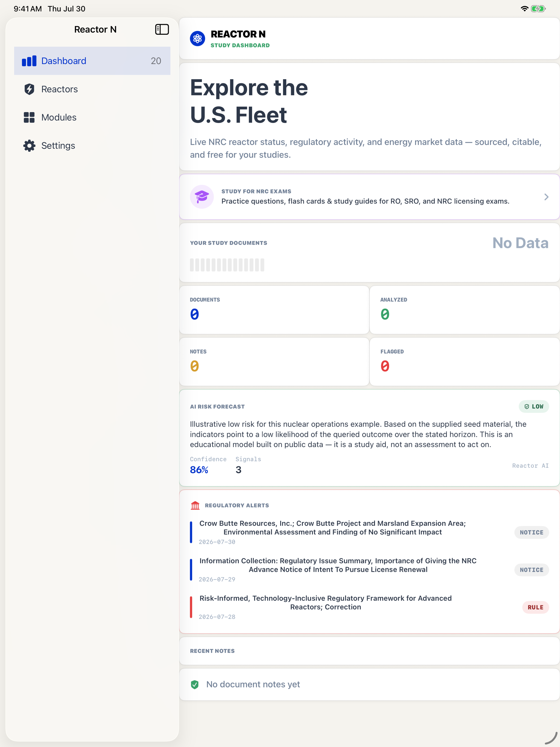Click the Signals value 3
560x747 pixels.
pyautogui.click(x=238, y=469)
